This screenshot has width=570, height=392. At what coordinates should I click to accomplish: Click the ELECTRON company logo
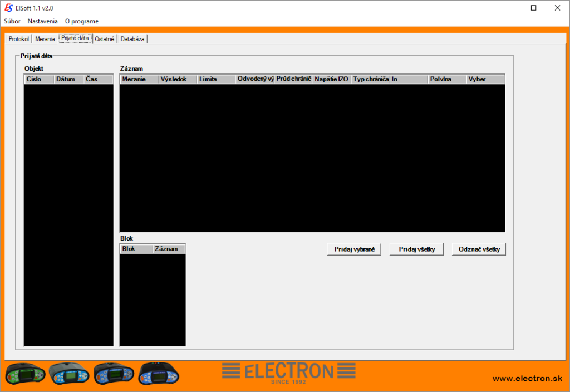point(288,372)
